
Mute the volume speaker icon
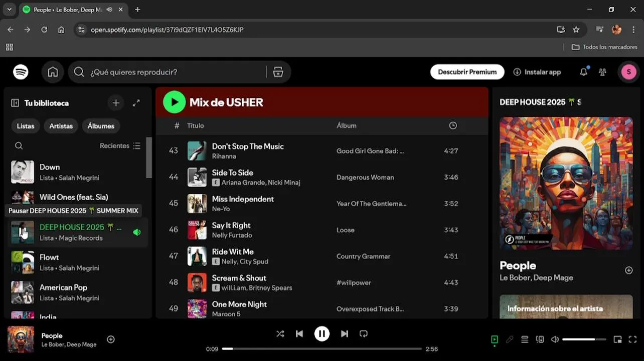point(555,339)
